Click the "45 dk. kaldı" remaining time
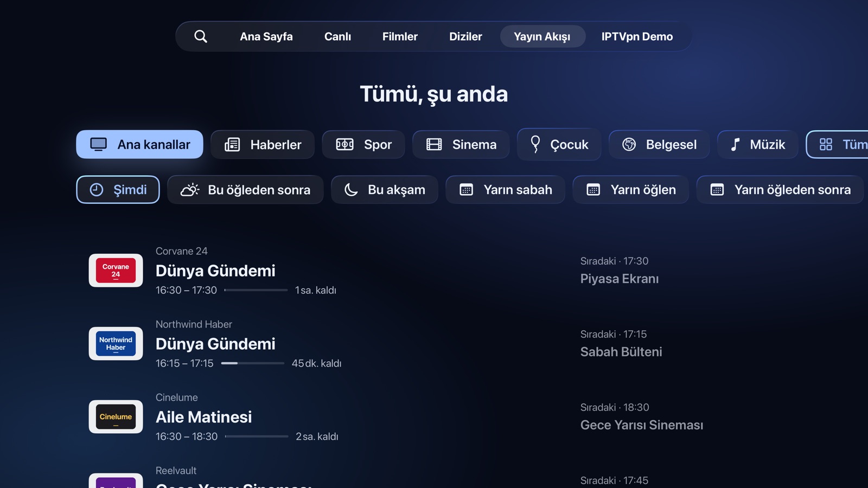This screenshot has height=488, width=868. 317,363
